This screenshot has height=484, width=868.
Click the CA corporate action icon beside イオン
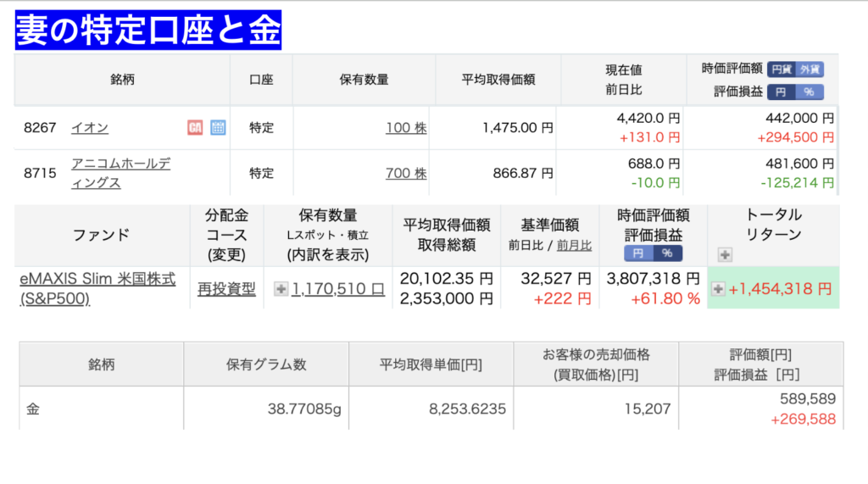tap(195, 127)
